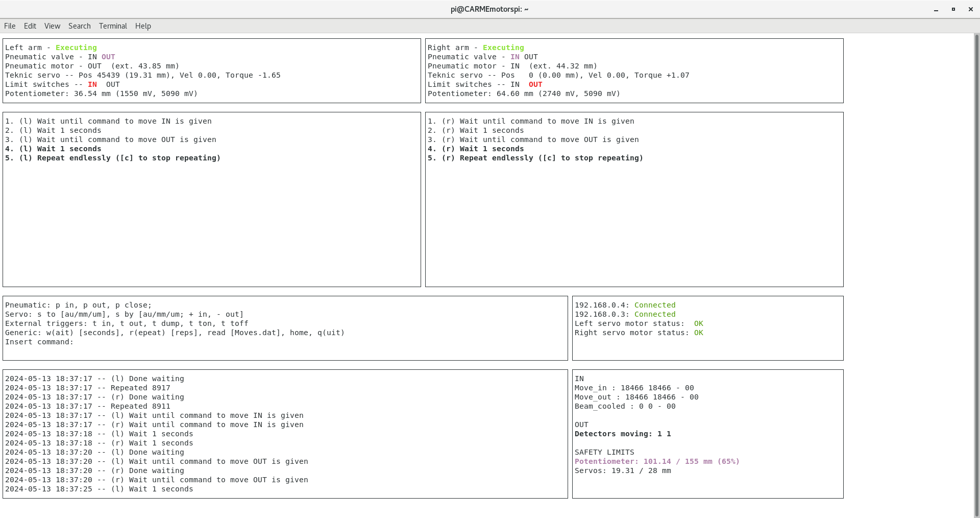The width and height of the screenshot is (980, 518).
Task: Click the purple Potentiometer safety limit line
Action: pyautogui.click(x=657, y=462)
